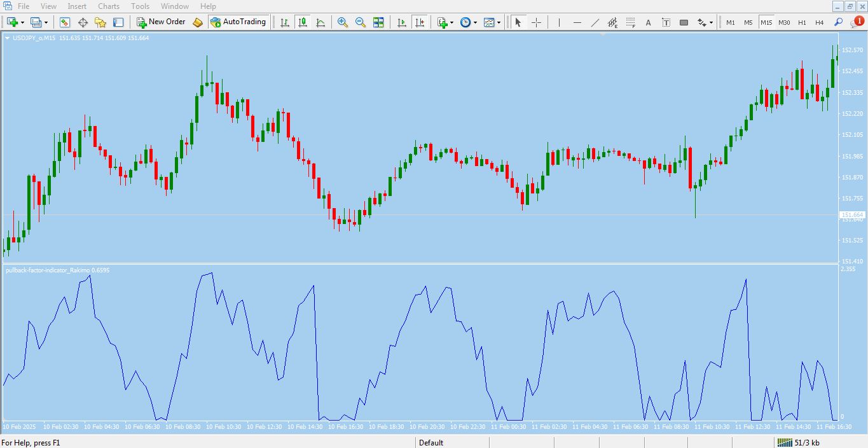
Task: Open the Insert menu
Action: click(x=77, y=6)
